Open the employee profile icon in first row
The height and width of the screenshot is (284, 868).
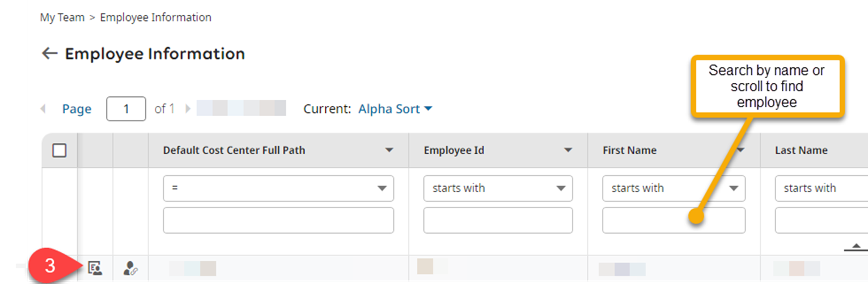click(x=95, y=268)
